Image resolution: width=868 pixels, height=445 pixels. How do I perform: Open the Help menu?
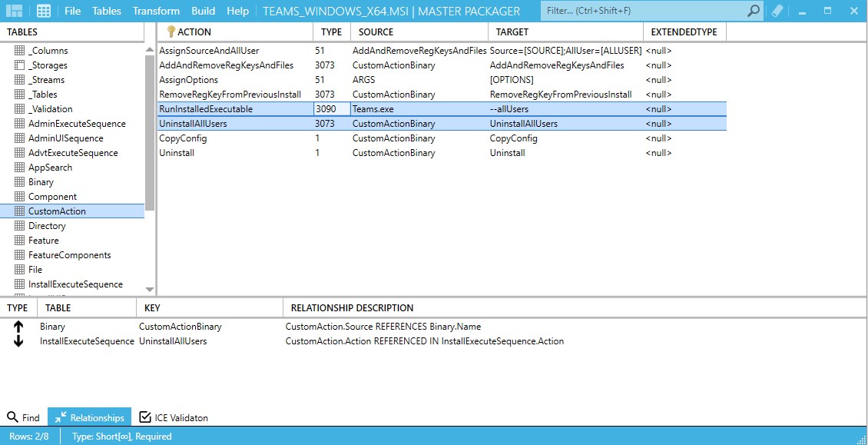point(237,11)
